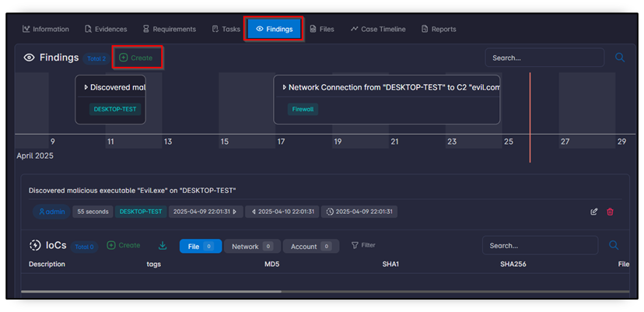This screenshot has width=644, height=312.
Task: Click the IoCs 'Total 0' badge
Action: [x=84, y=247]
